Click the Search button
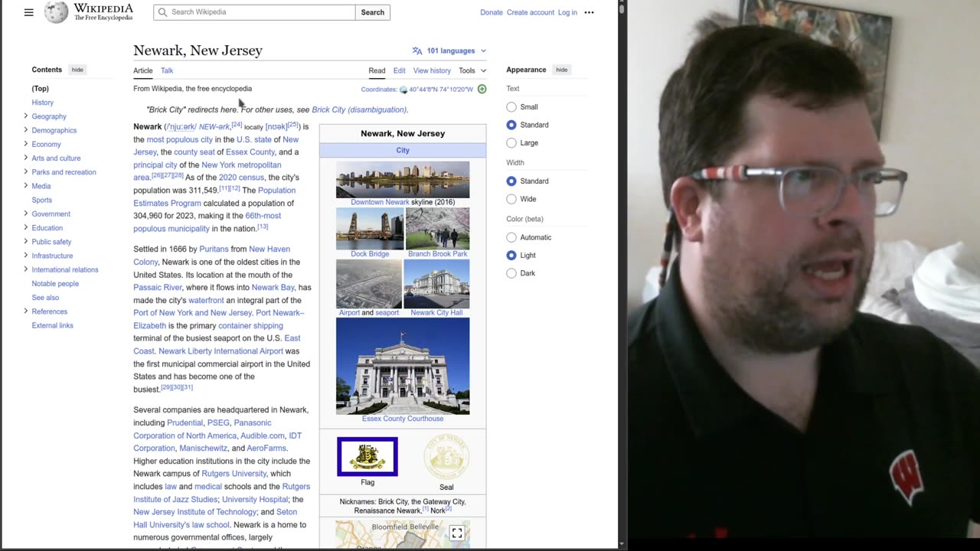Image resolution: width=980 pixels, height=551 pixels. point(373,12)
